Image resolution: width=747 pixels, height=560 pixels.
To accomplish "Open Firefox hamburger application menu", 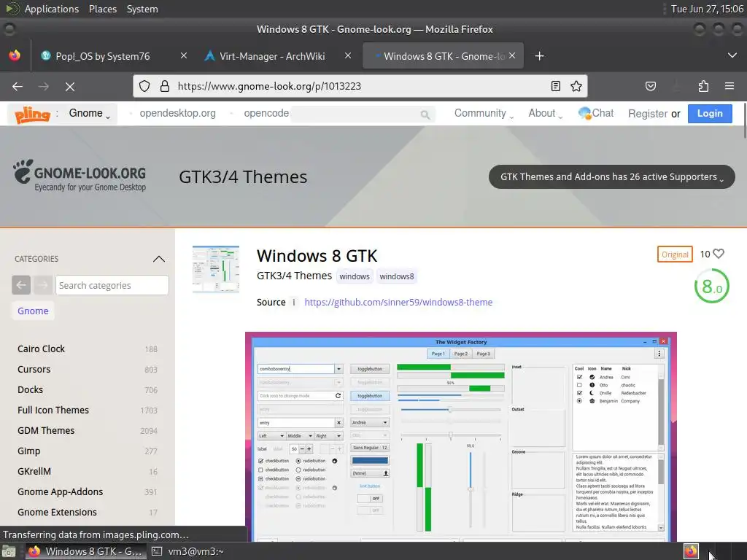I will click(729, 86).
